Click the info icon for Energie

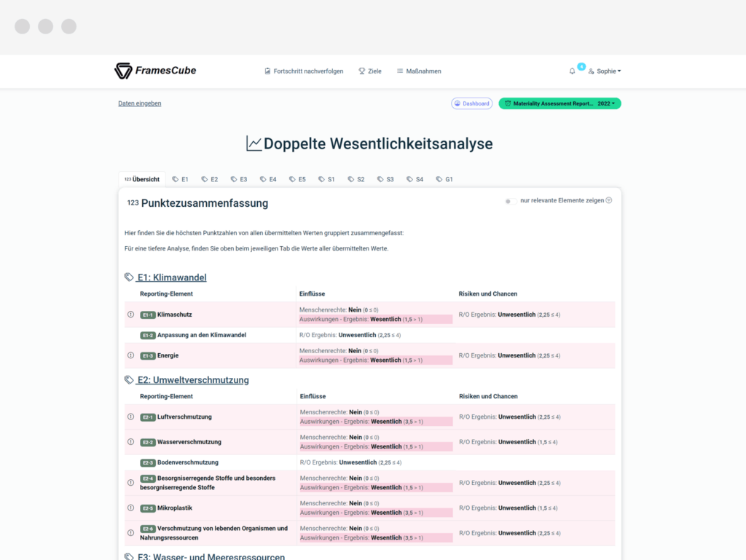131,355
